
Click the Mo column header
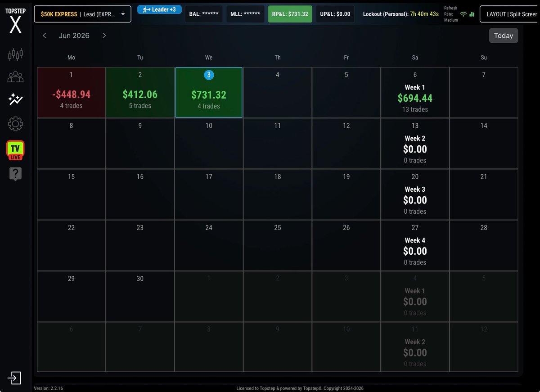coord(71,58)
